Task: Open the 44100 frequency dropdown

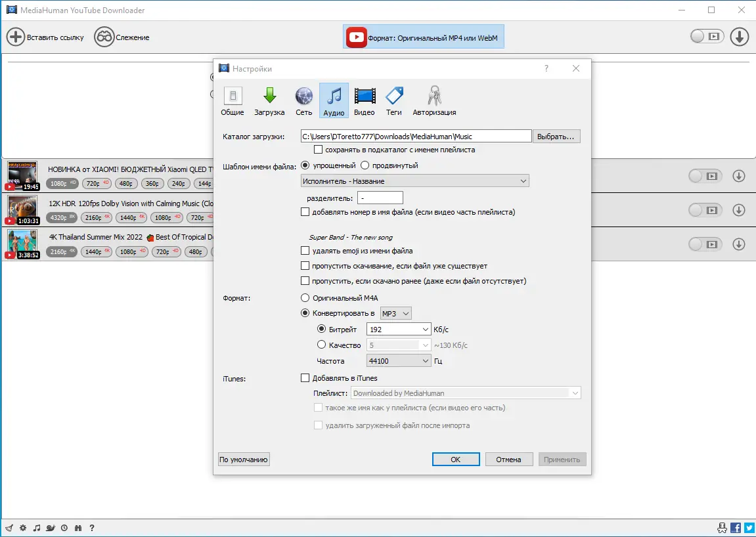Action: click(x=399, y=360)
